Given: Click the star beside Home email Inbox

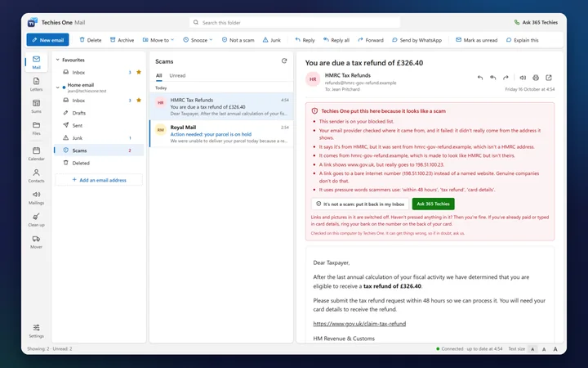Looking at the screenshot, I should [x=139, y=101].
